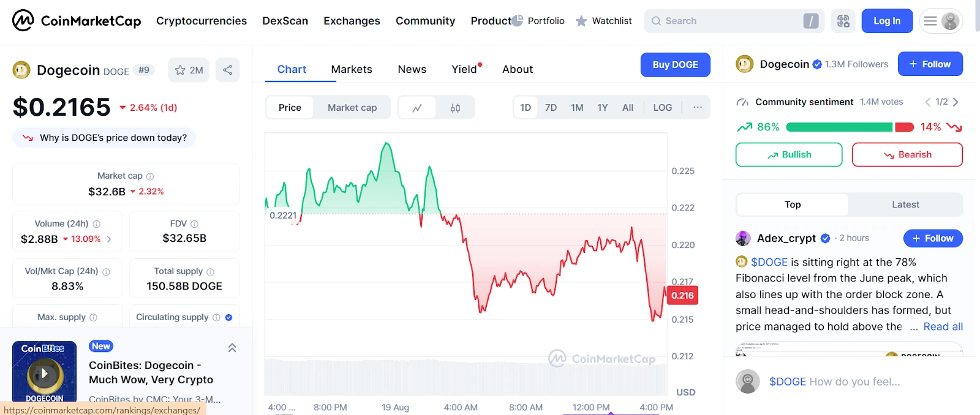
Task: Click the Dogecoin avatar in community panel
Action: pos(745,64)
